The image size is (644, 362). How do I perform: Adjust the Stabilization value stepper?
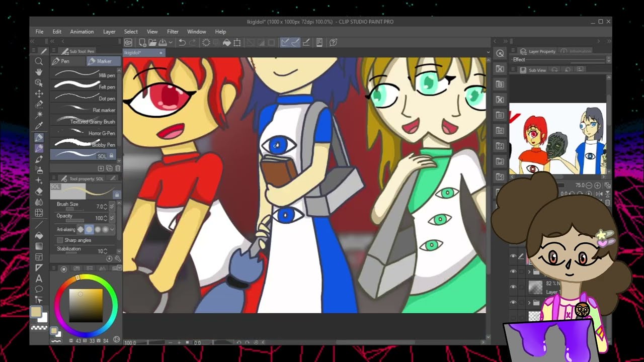(x=105, y=251)
